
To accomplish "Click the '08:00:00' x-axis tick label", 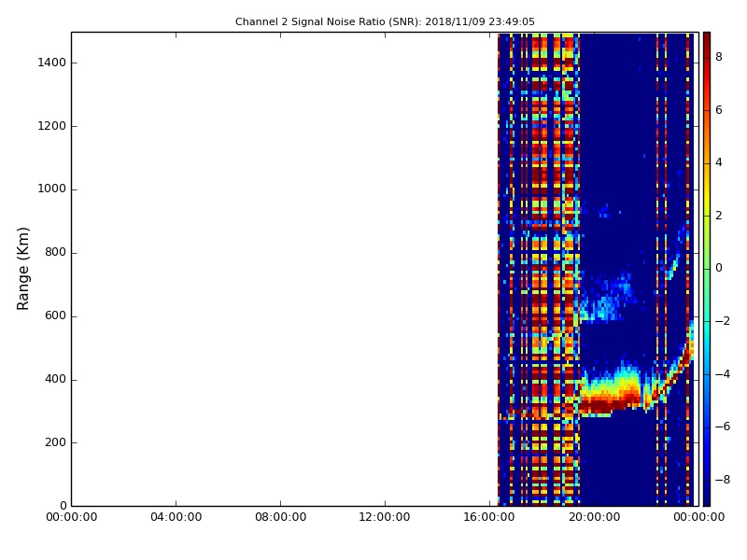I will click(280, 517).
